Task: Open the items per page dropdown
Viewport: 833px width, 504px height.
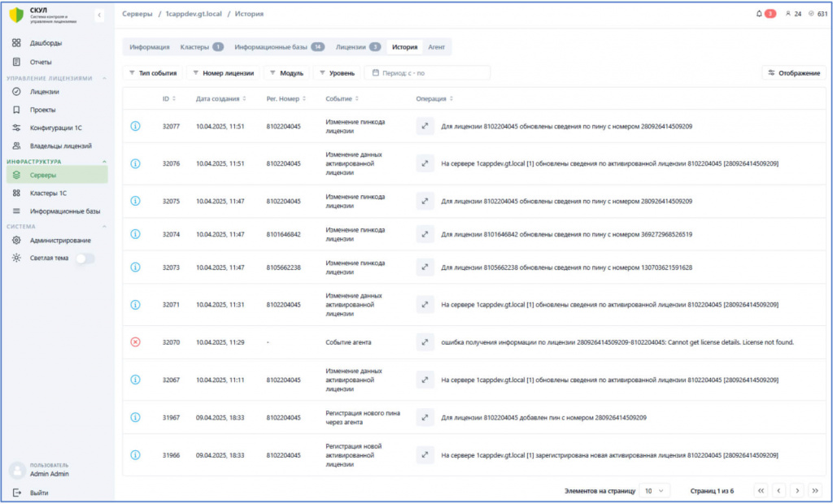Action: 654,491
